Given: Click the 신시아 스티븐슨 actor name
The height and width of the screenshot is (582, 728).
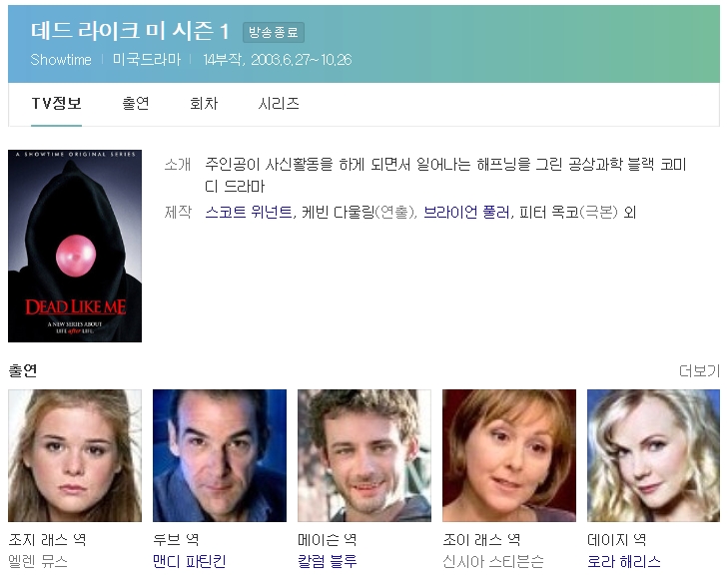Looking at the screenshot, I should coord(493,561).
